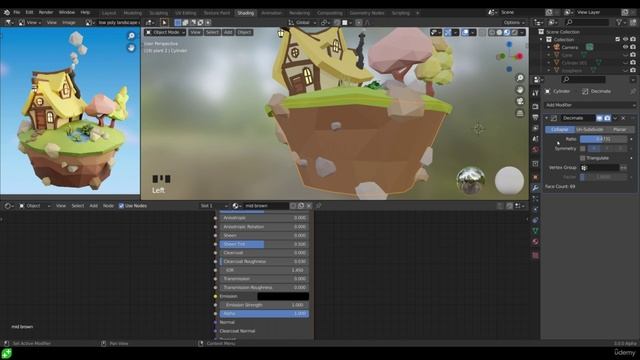Viewport: 640px width, 360px height.
Task: Toggle Collection exclude checkbox in outliner
Action: point(618,40)
